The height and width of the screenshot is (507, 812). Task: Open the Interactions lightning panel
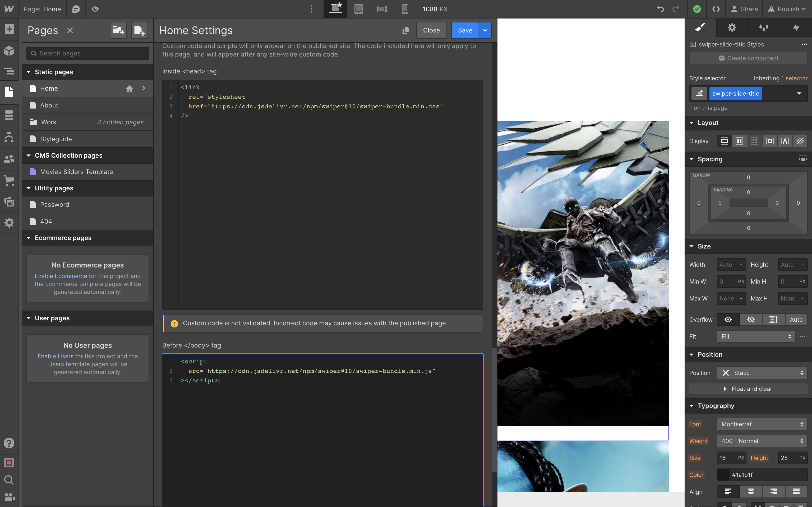[796, 27]
